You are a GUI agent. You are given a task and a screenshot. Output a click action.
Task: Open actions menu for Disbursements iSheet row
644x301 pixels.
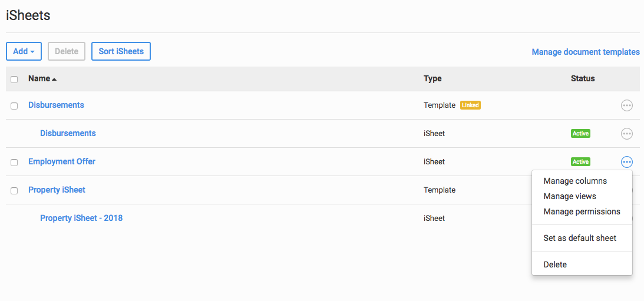(627, 134)
